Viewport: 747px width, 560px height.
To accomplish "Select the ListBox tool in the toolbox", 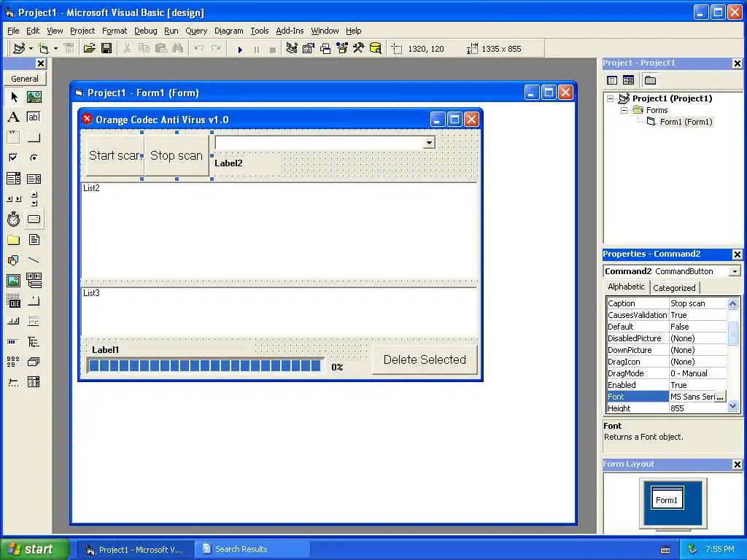I will pyautogui.click(x=34, y=179).
